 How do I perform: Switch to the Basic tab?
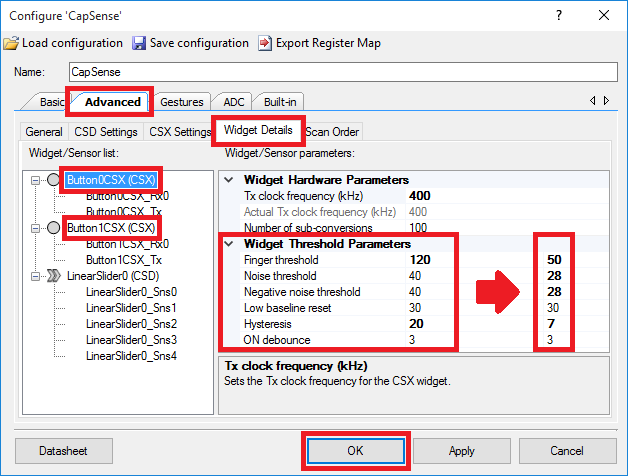coord(51,102)
